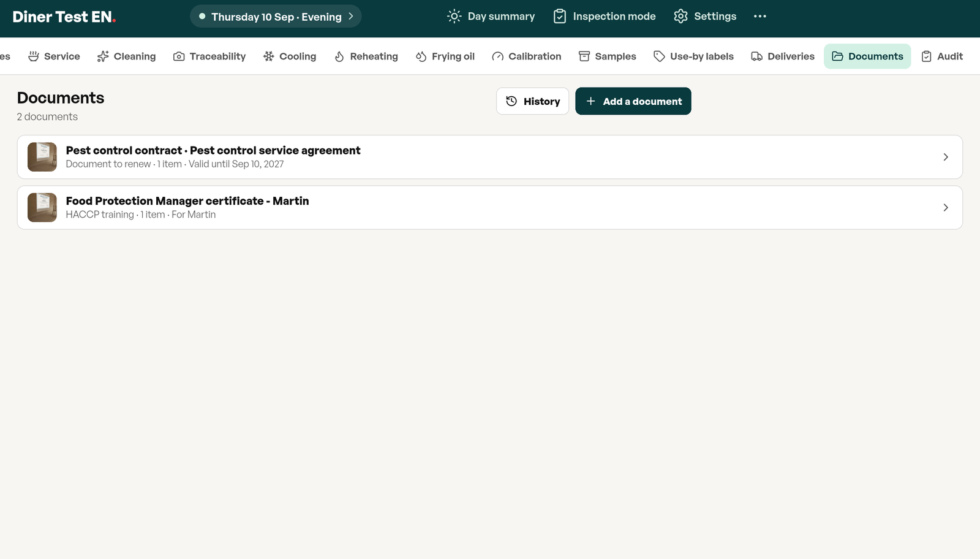Viewport: 980px width, 559px height.
Task: Click the Deliveries truck icon
Action: tap(757, 56)
